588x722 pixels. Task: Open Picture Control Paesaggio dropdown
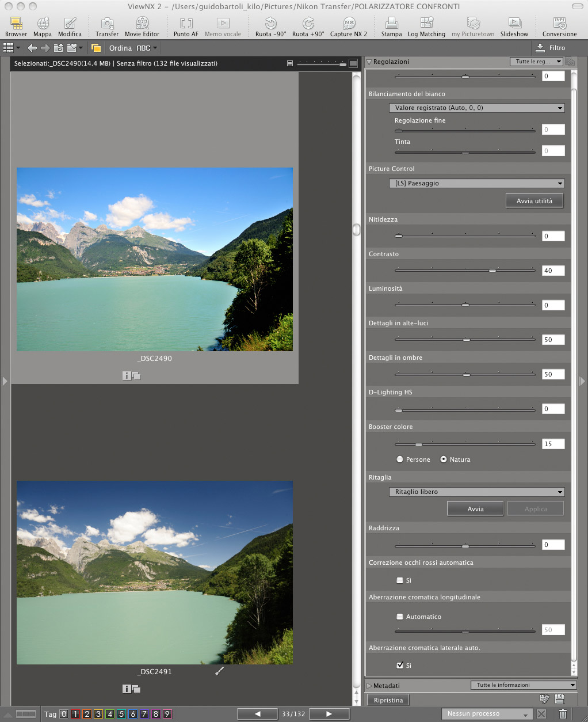pos(477,183)
